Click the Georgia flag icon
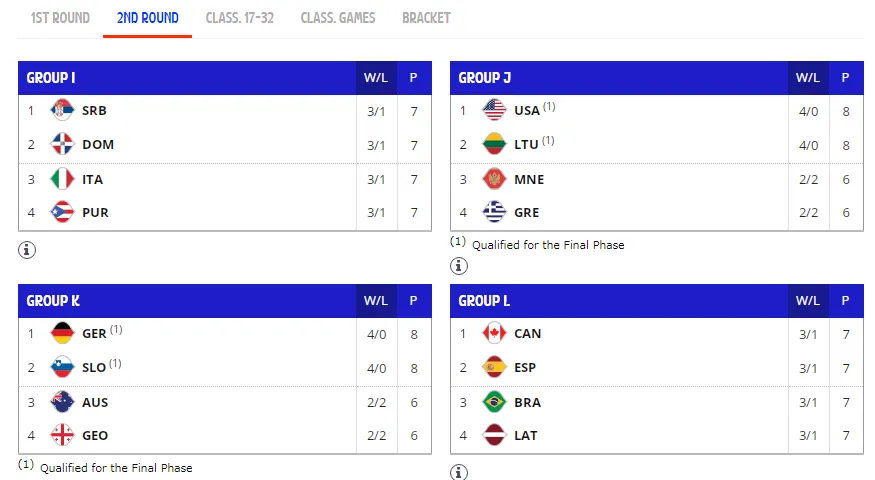 (62, 435)
